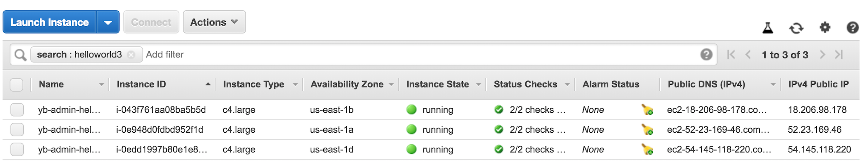
Task: Open table settings gear icon
Action: point(825,28)
